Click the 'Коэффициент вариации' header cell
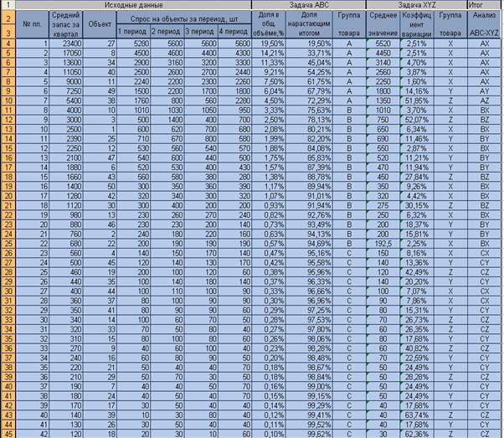This screenshot has width=504, height=438. click(x=417, y=24)
